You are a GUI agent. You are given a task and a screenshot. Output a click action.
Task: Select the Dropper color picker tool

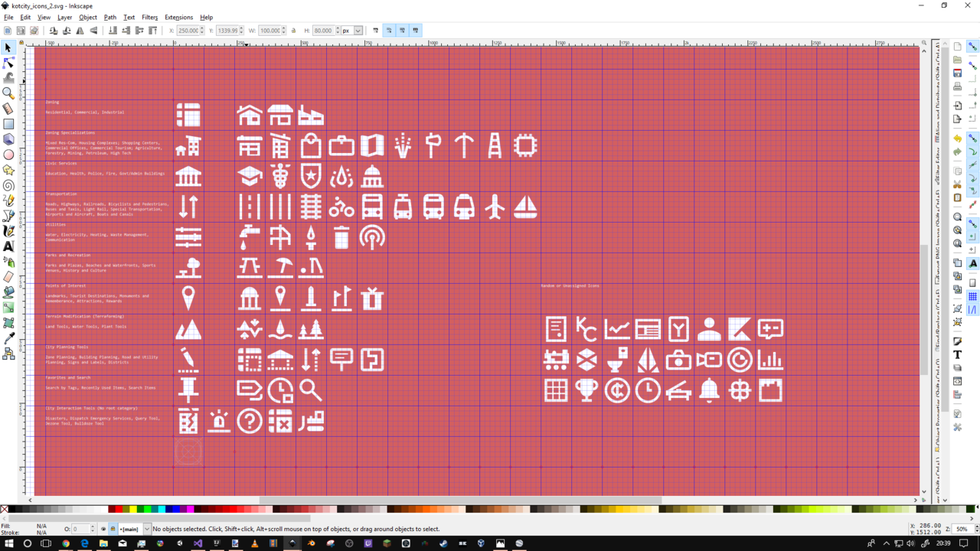pos(8,338)
